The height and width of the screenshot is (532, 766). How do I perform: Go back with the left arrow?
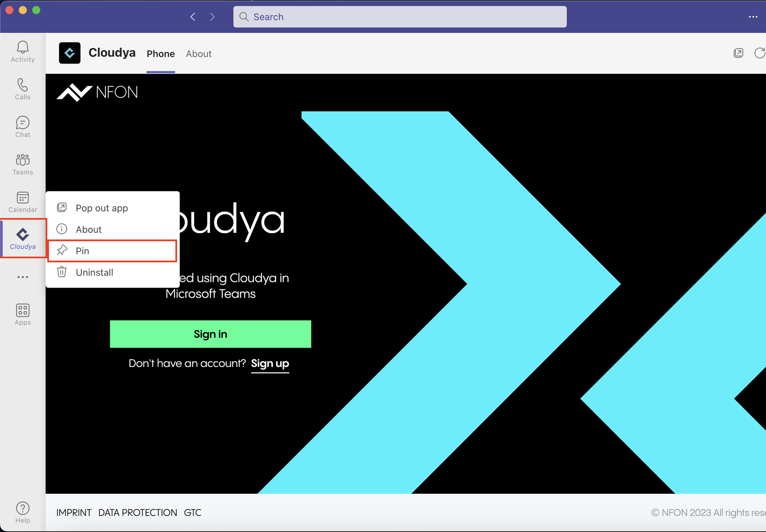click(193, 17)
